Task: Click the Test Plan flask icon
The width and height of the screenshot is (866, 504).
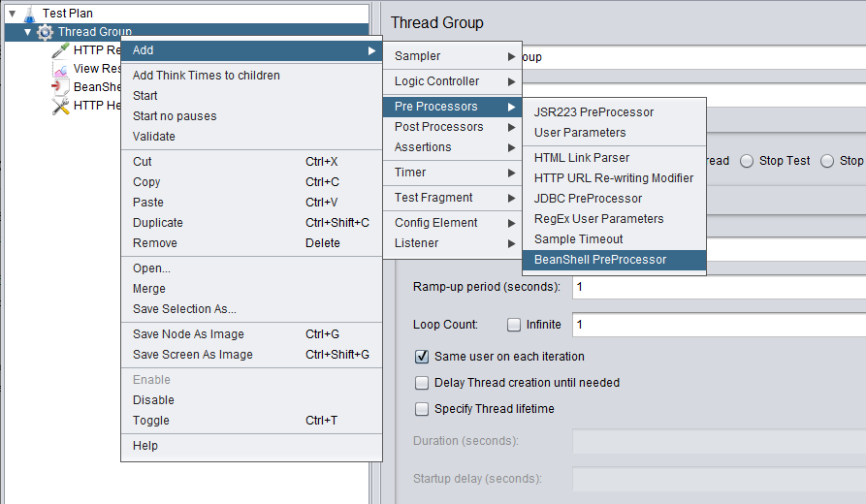Action: click(29, 14)
